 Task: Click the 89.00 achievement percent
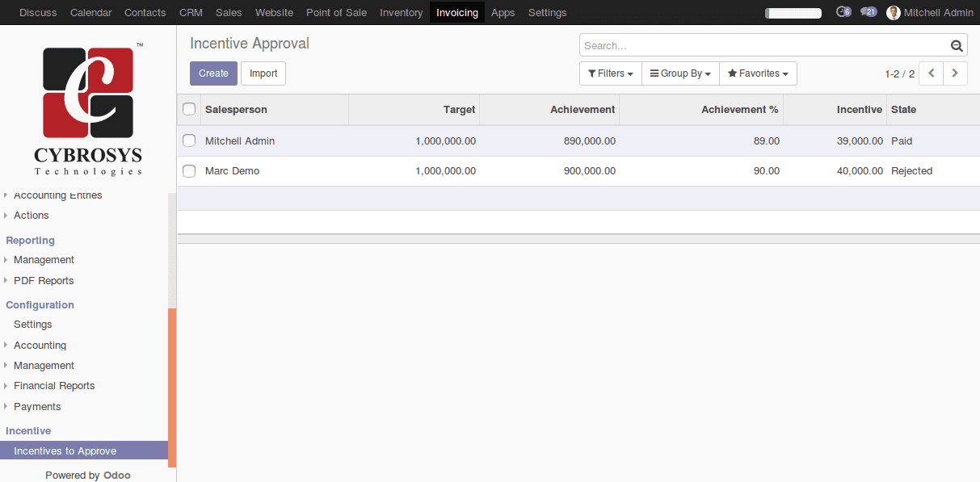click(x=767, y=141)
